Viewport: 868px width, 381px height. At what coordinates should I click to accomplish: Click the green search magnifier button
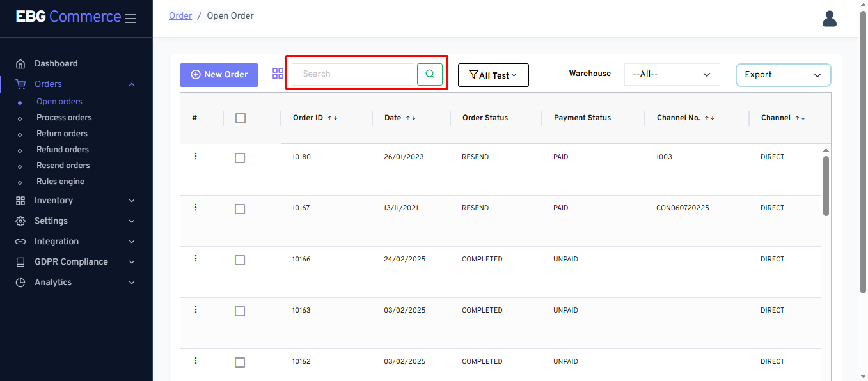(x=430, y=74)
